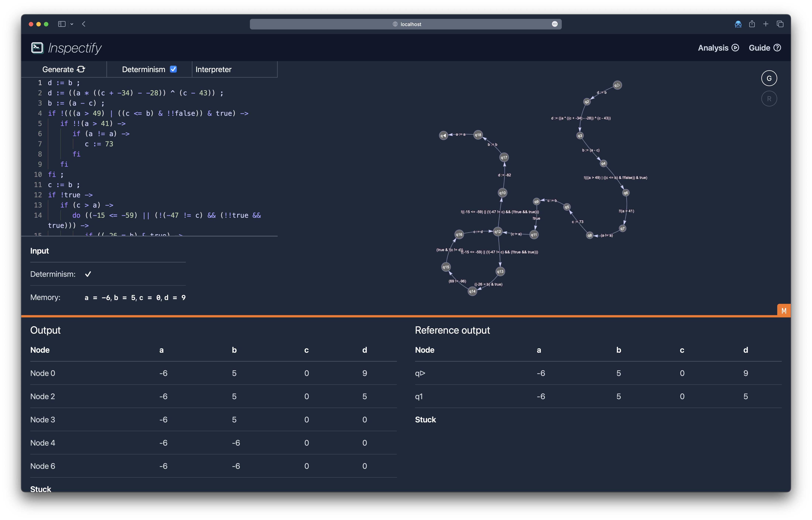Go back with the browser back arrow
Screen dimensions: 812x520
[x=84, y=24]
